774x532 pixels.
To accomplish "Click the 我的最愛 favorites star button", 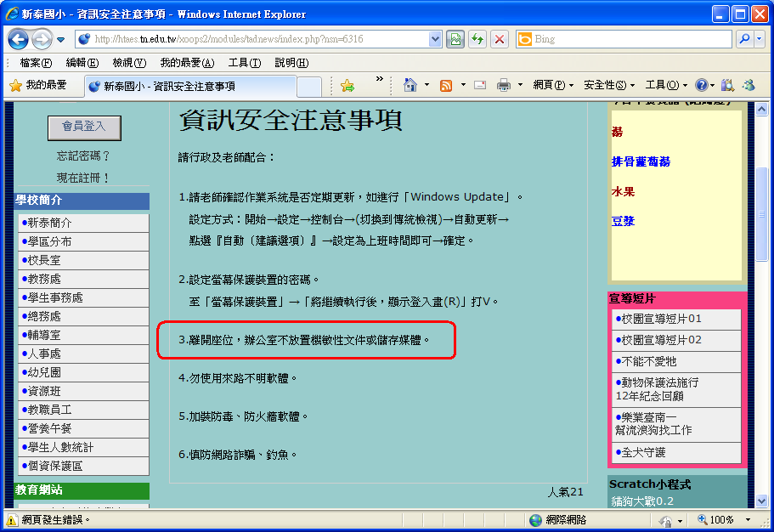I will (x=38, y=85).
